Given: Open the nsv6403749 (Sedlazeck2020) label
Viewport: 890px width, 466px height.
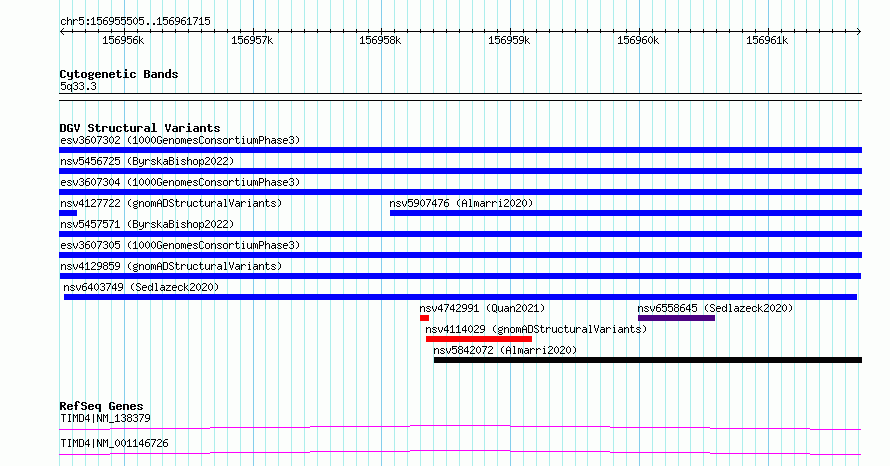Looking at the screenshot, I should coord(141,287).
